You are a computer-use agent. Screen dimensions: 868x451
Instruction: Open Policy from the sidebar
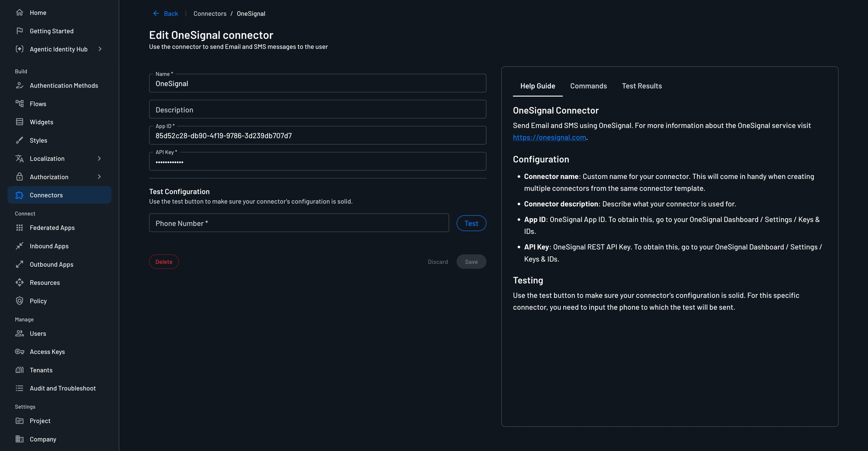click(59, 301)
